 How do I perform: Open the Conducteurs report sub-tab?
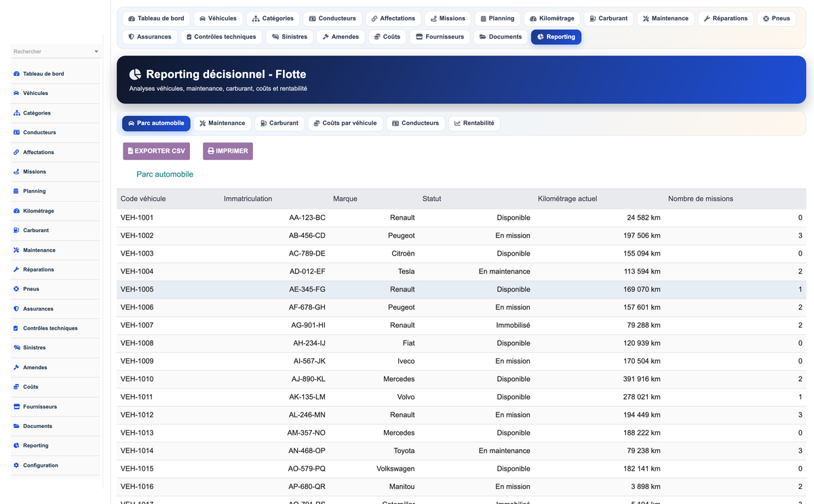click(415, 123)
